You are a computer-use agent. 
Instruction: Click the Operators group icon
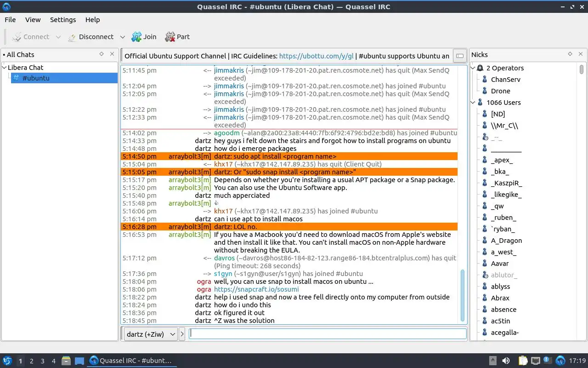pyautogui.click(x=480, y=68)
